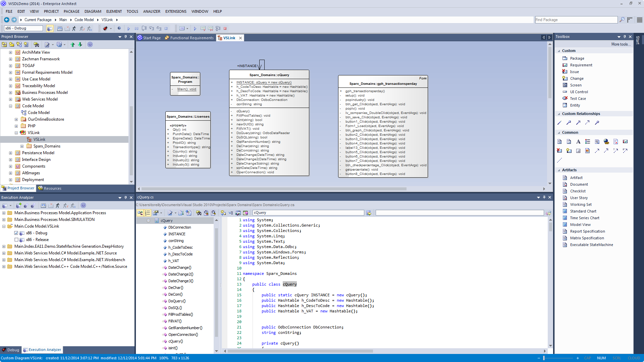Click the More tools... link

(621, 44)
